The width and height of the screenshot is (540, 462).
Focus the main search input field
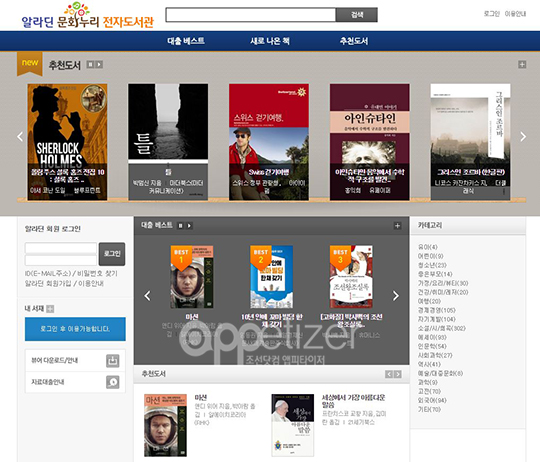coord(251,15)
